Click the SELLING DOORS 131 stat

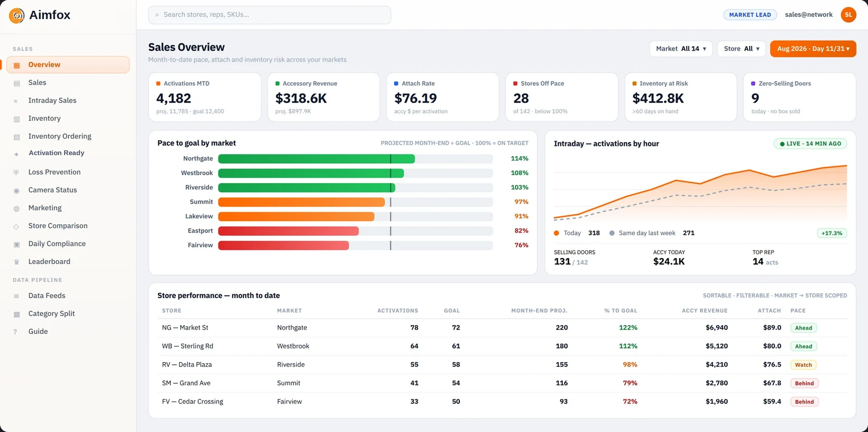click(575, 258)
